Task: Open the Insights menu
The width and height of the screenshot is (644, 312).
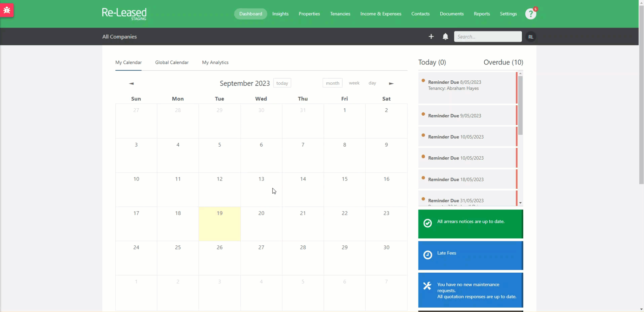Action: click(x=280, y=14)
